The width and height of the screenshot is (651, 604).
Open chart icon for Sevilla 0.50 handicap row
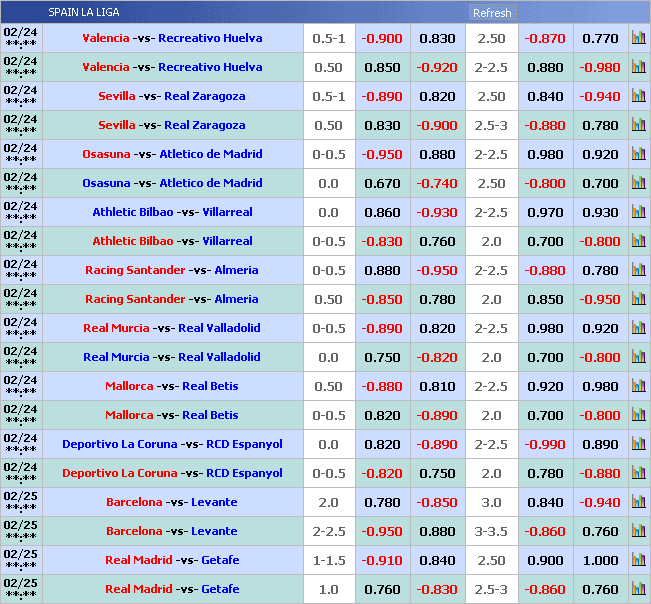pos(638,125)
